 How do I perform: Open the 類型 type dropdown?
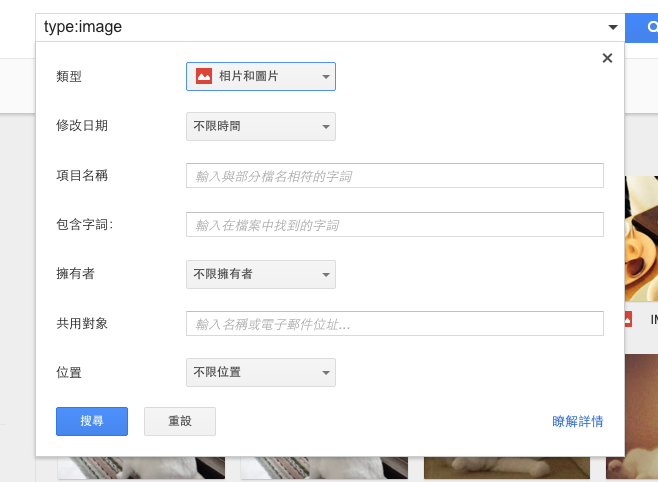coord(261,77)
